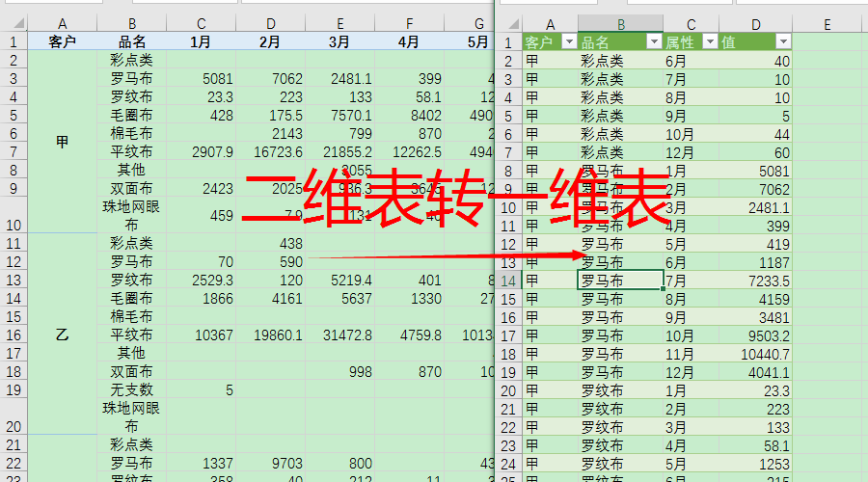Image resolution: width=868 pixels, height=482 pixels.
Task: Open the 值 filter dropdown in right table
Action: [x=783, y=42]
